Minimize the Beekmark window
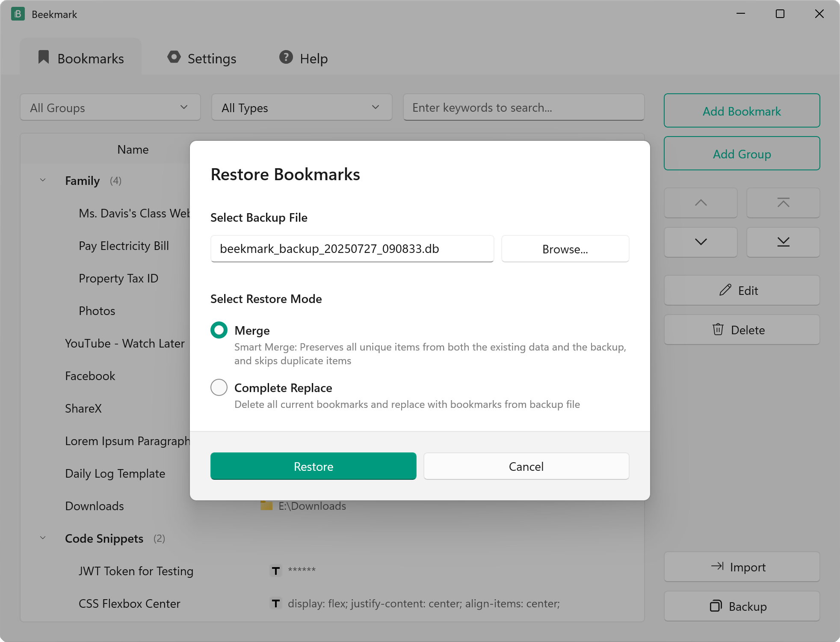This screenshot has width=840, height=642. 741,14
